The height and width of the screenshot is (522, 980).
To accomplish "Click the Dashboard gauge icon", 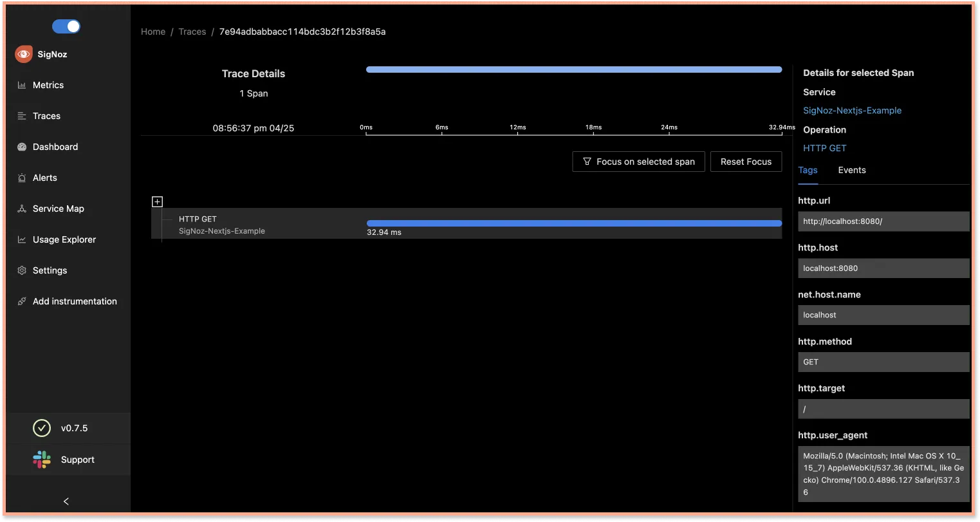I will 22,147.
